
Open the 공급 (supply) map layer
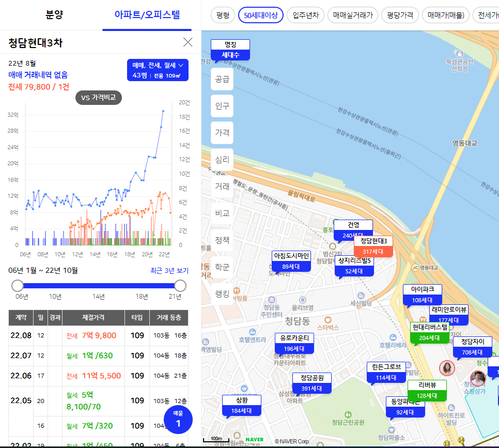[x=222, y=79]
